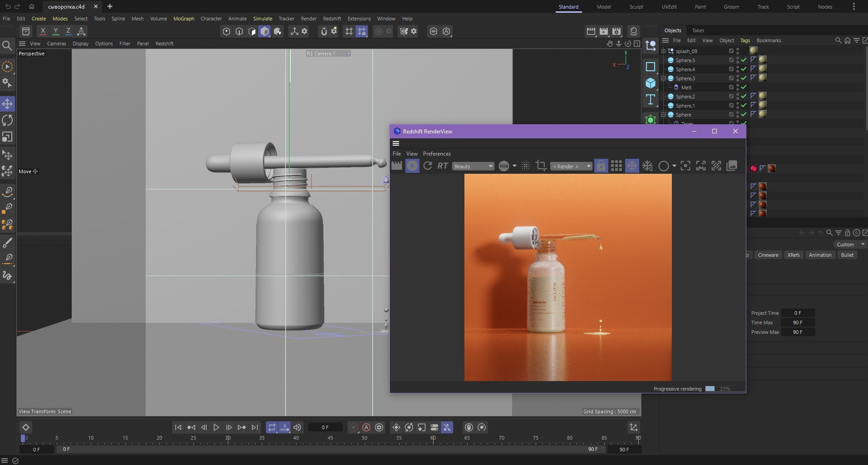
Task: Click the Bullet button
Action: pyautogui.click(x=847, y=255)
